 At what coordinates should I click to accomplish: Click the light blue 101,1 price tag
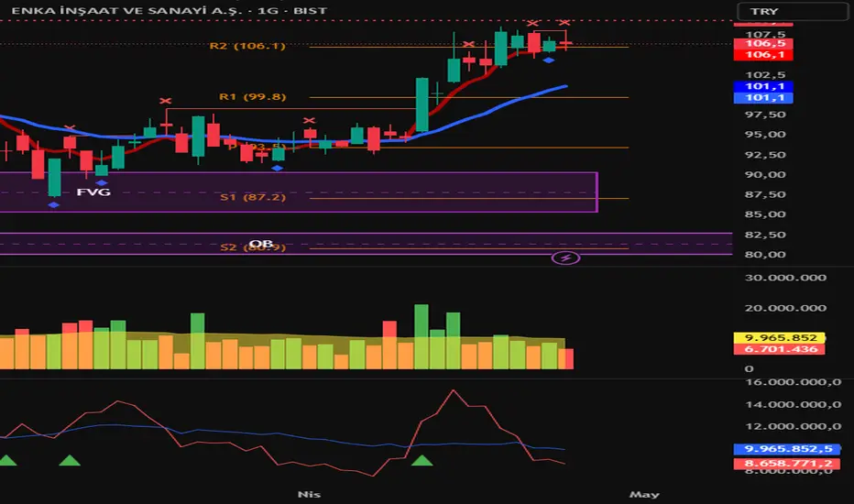coord(763,97)
